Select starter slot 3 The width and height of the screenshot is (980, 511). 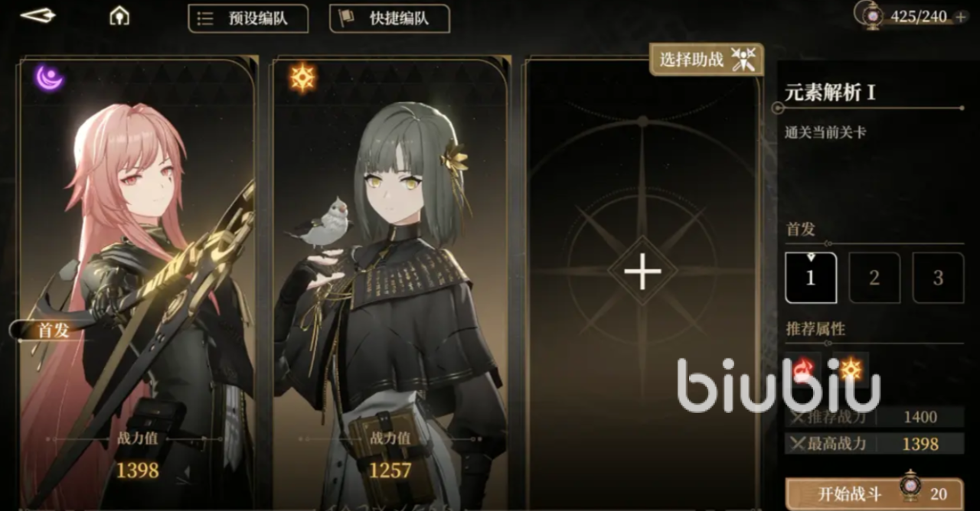tap(938, 278)
